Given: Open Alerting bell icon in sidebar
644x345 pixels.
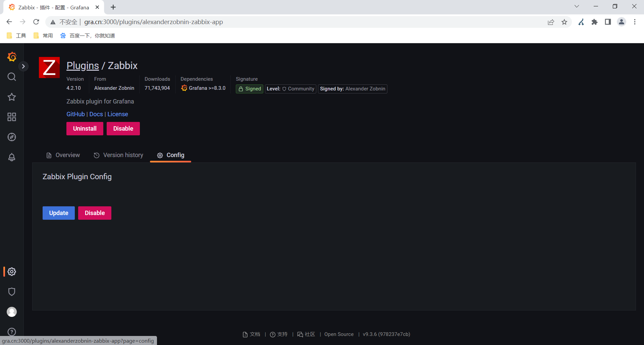Looking at the screenshot, I should 12,157.
